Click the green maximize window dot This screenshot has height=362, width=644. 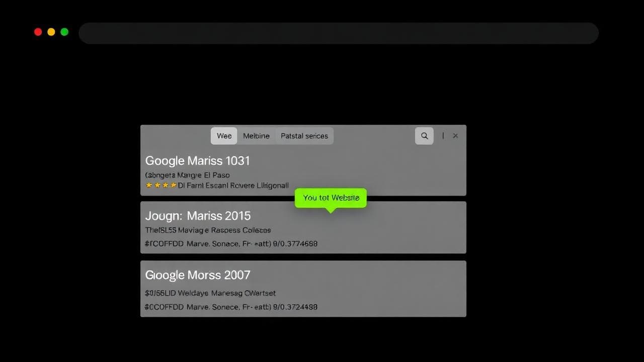tap(64, 32)
